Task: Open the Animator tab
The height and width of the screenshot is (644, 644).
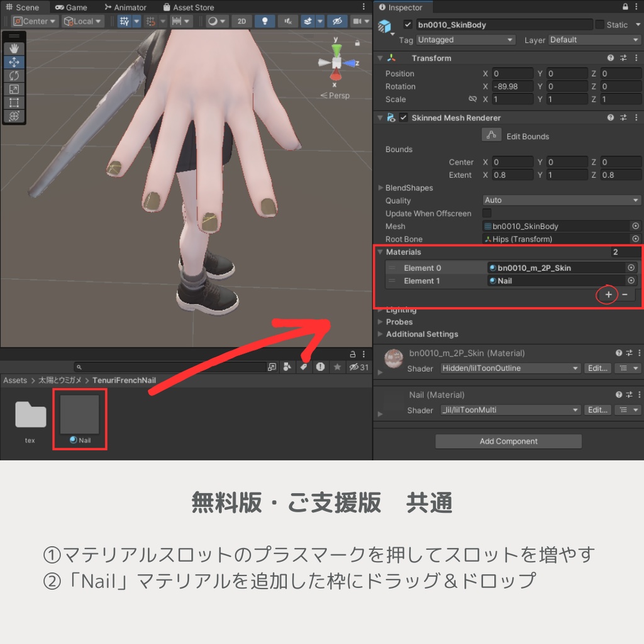Action: point(126,8)
